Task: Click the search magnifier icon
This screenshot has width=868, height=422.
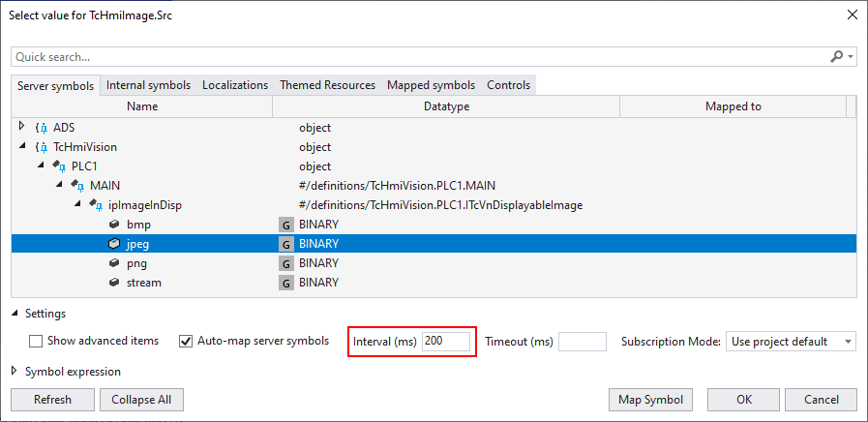Action: tap(836, 56)
